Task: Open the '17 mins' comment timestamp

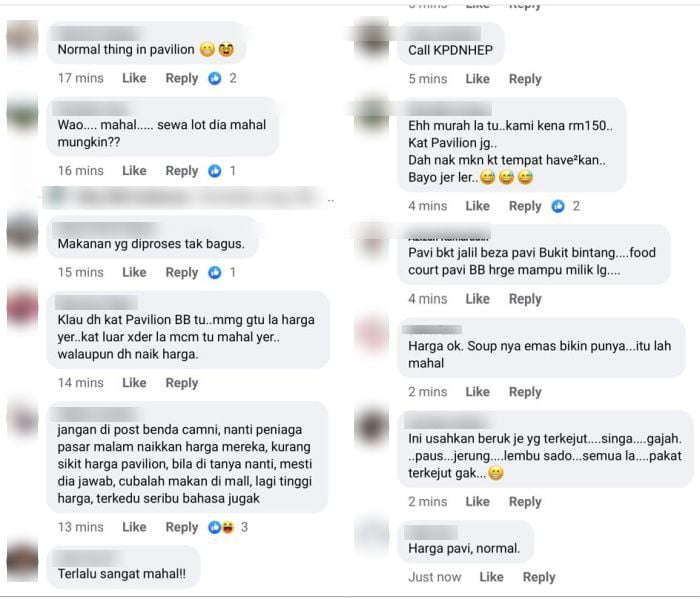Action: (81, 78)
